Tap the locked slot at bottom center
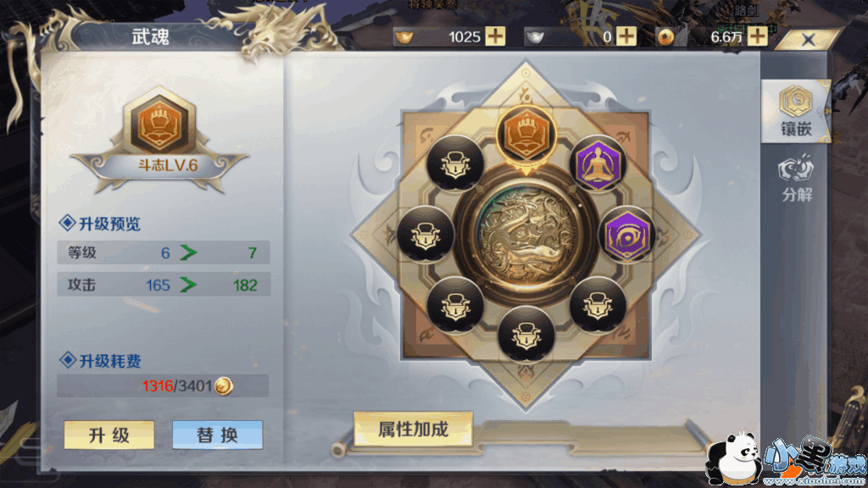 pos(526,334)
